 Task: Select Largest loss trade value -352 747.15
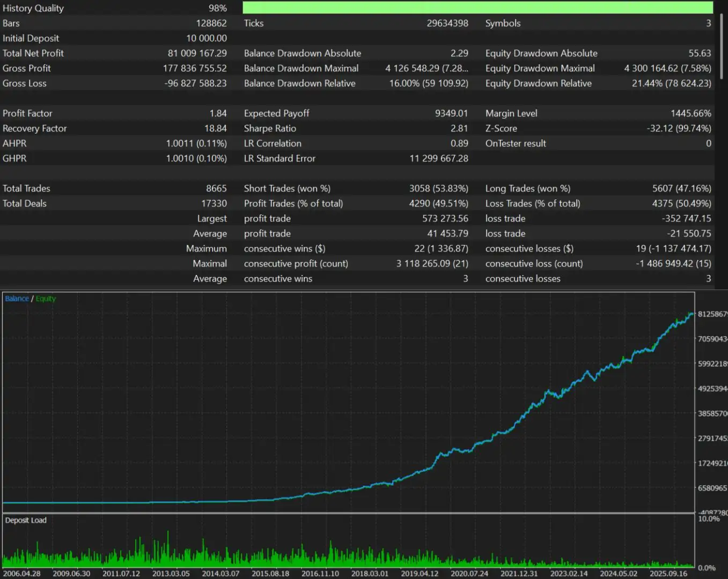click(686, 218)
